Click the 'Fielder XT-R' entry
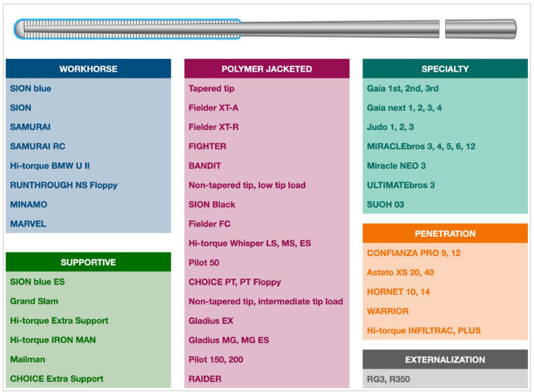Image resolution: width=534 pixels, height=392 pixels. pos(214,127)
